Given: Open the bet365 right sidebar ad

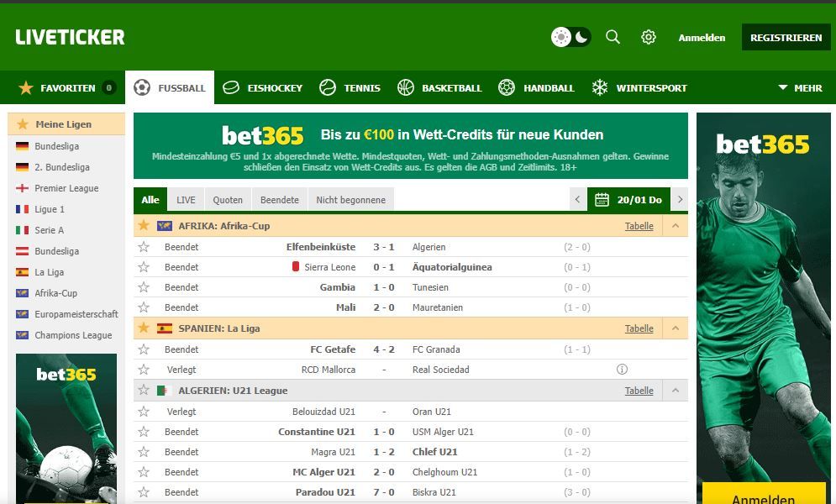Looking at the screenshot, I should 764,308.
